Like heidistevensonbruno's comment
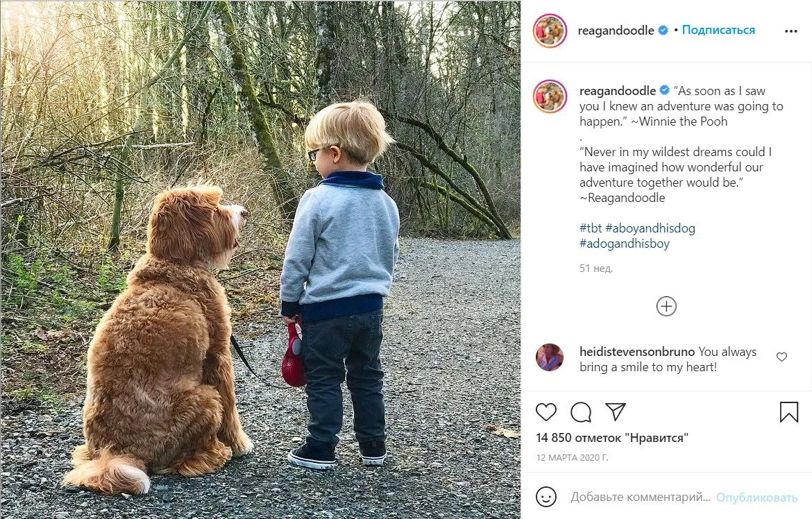The width and height of the screenshot is (812, 519). coord(781,357)
